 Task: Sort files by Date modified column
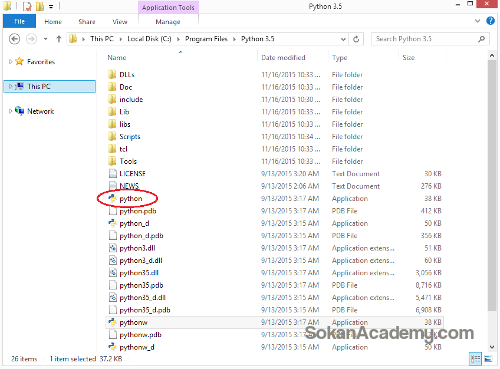[283, 57]
